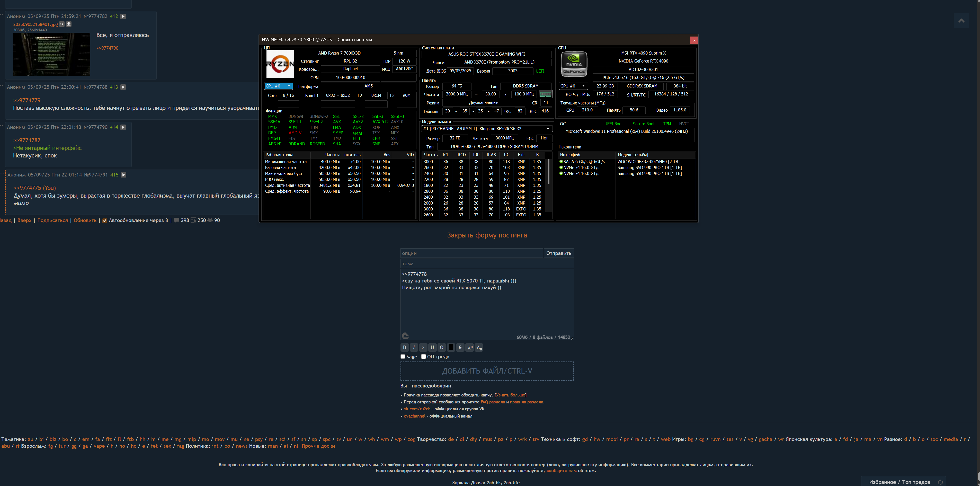Click the superscript formatting button
Image resolution: width=980 pixels, height=486 pixels.
point(469,348)
